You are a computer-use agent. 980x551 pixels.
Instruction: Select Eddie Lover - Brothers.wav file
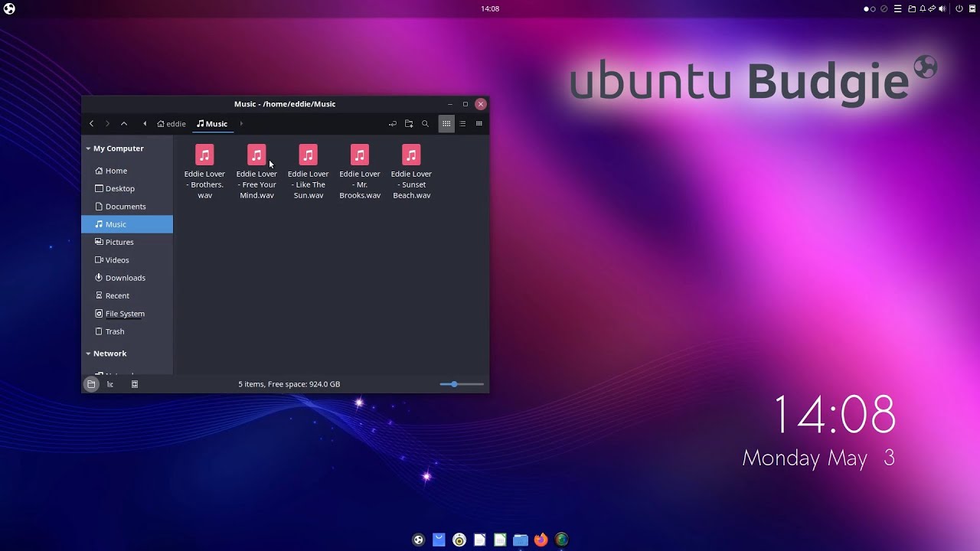coord(204,172)
